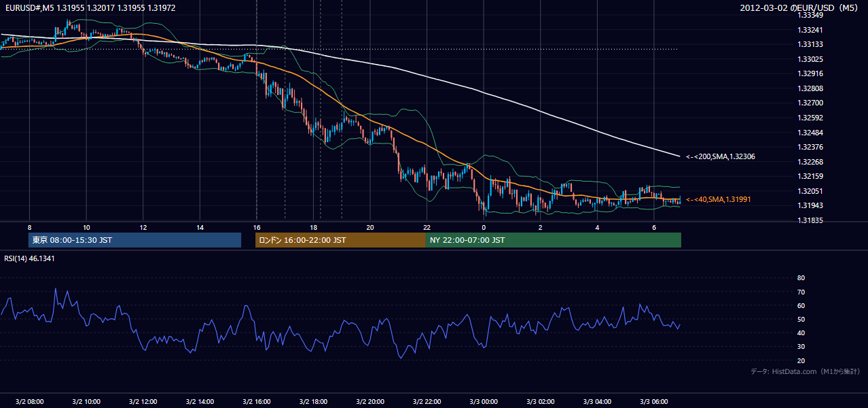Image resolution: width=868 pixels, height=408 pixels.
Task: Click the 3/2 08:00 time label
Action: [29, 401]
